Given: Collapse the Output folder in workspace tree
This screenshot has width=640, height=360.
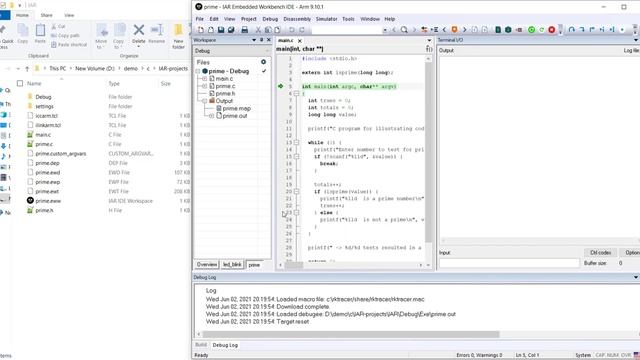Looking at the screenshot, I should pyautogui.click(x=205, y=101).
